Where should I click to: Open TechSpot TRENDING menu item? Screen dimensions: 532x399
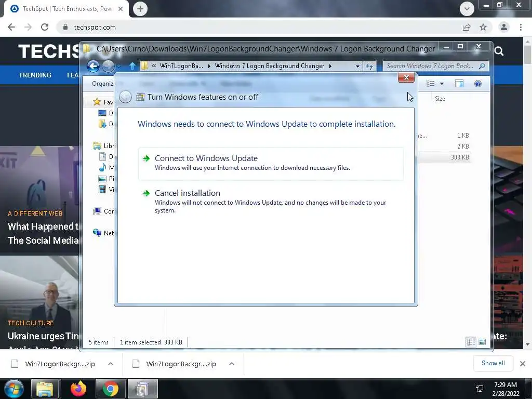(35, 75)
